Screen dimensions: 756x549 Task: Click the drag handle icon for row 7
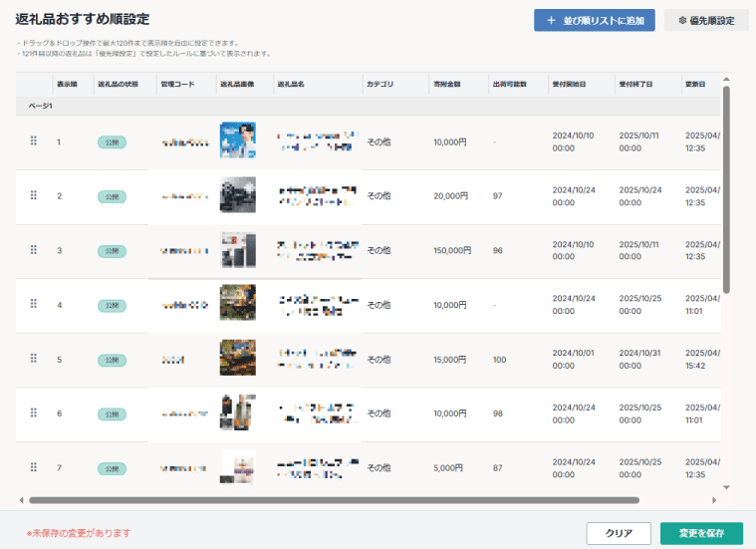click(x=34, y=467)
